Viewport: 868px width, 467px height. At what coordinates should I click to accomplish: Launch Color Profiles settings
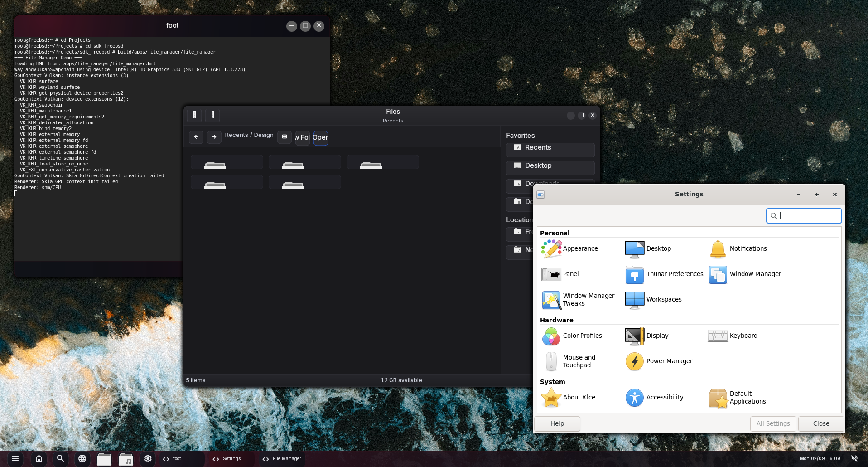pyautogui.click(x=572, y=336)
